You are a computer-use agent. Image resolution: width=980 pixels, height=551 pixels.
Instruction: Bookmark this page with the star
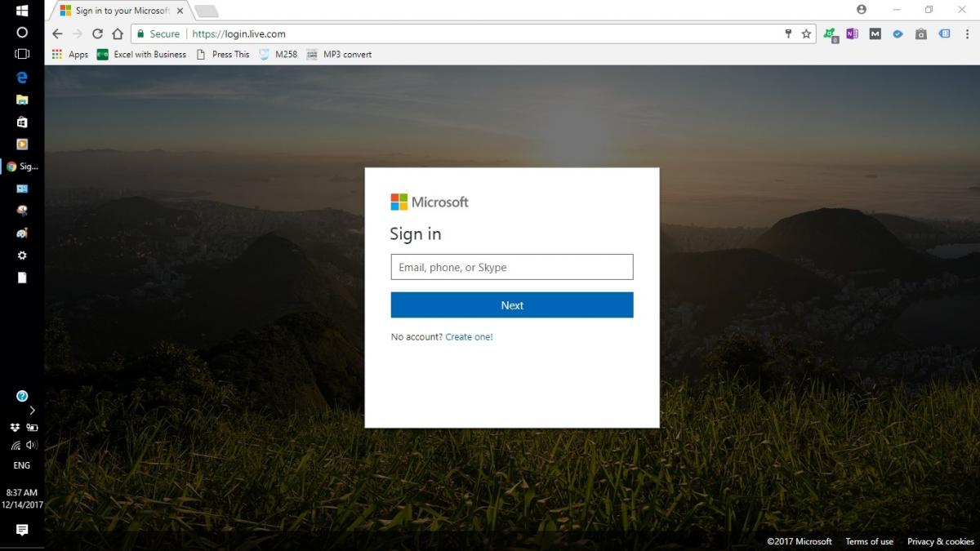point(806,33)
